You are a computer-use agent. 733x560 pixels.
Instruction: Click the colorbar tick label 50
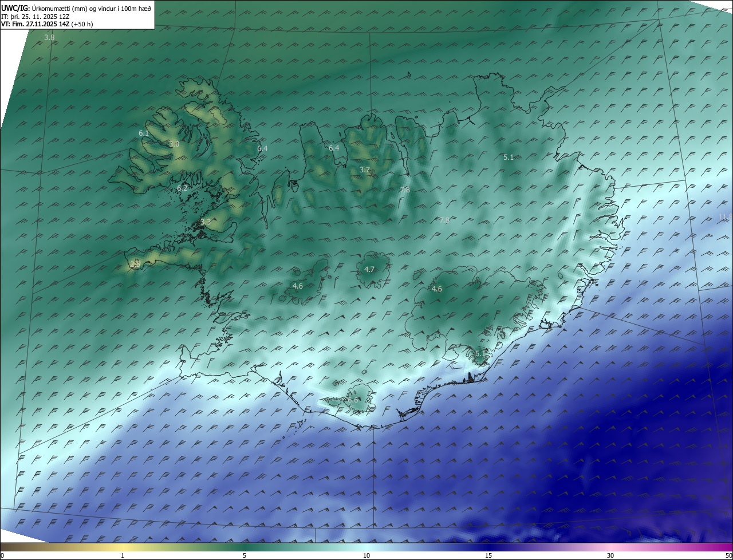point(728,555)
